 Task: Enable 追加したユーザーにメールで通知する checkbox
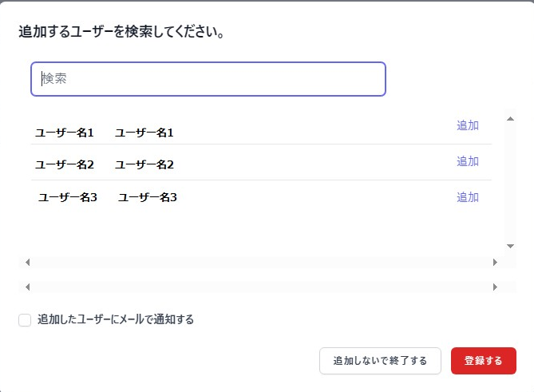tap(25, 320)
